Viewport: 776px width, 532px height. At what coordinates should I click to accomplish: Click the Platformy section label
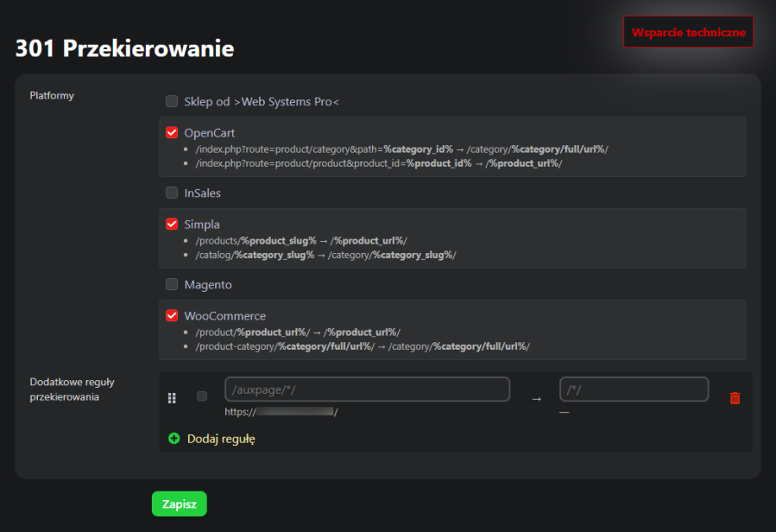click(52, 95)
